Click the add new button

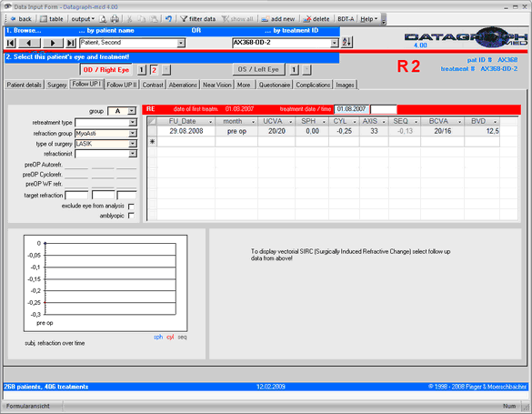coord(278,19)
